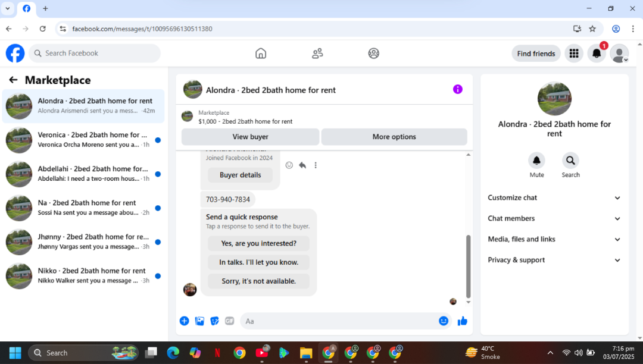
Task: Open the Nikko conversation
Action: coord(83,276)
